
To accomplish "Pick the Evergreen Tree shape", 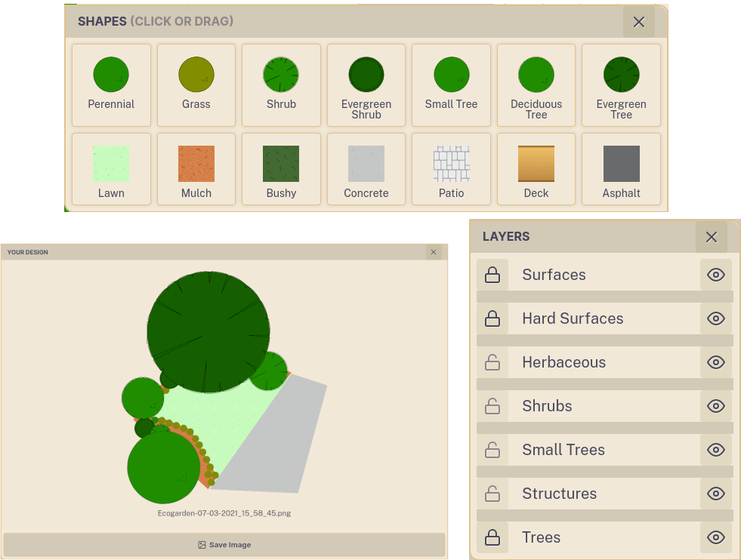I will (621, 85).
